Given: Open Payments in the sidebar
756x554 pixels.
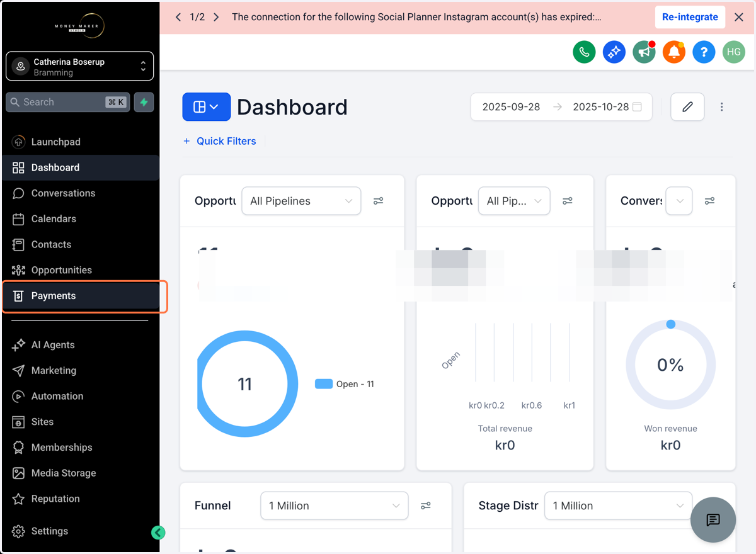Looking at the screenshot, I should click(79, 296).
